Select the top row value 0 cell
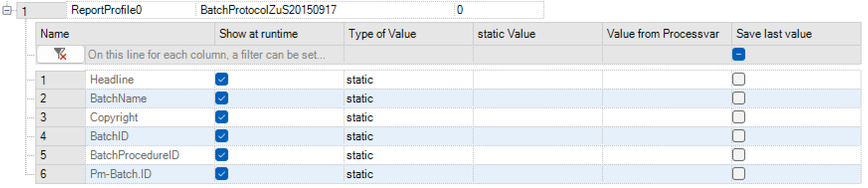The image size is (868, 188). (499, 10)
